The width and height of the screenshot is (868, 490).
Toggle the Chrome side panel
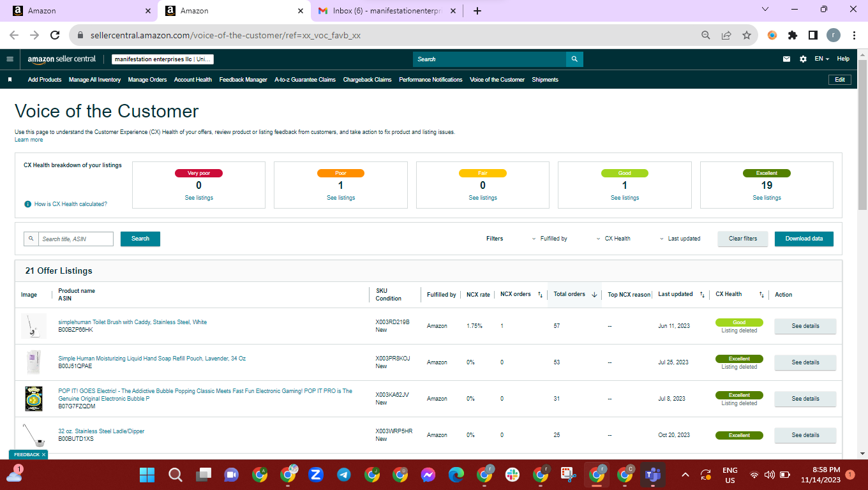tap(813, 35)
